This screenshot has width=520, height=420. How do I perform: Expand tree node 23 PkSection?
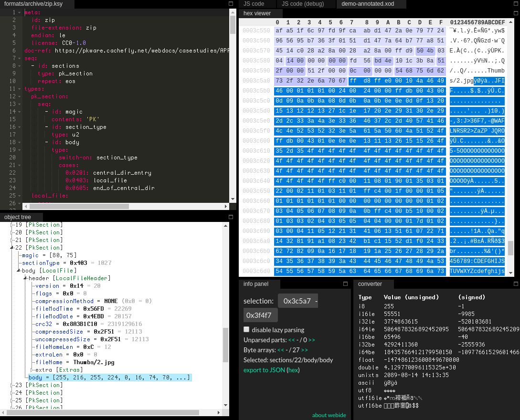(12, 385)
